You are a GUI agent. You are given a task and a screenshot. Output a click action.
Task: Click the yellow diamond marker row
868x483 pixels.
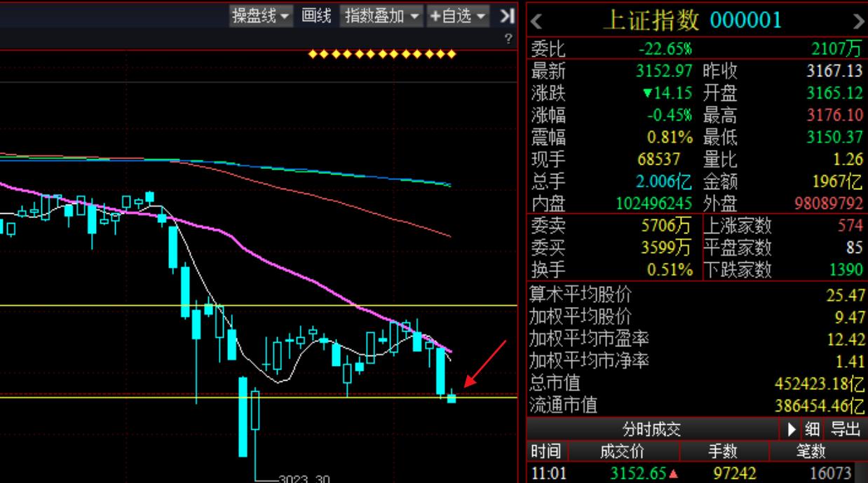pyautogui.click(x=382, y=54)
